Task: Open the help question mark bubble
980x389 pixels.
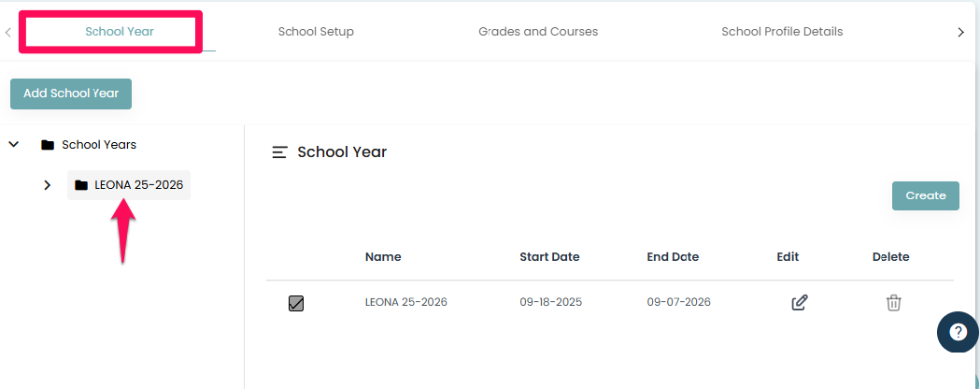Action: coord(958,332)
